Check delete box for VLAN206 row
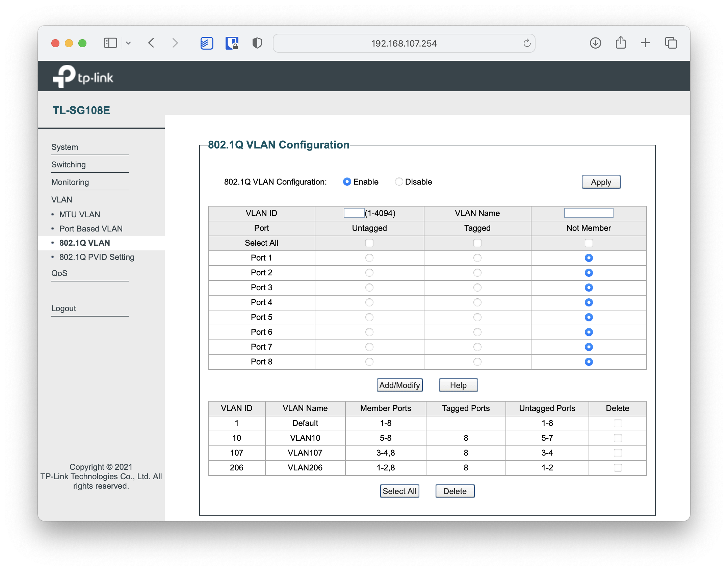728x571 pixels. pyautogui.click(x=618, y=468)
